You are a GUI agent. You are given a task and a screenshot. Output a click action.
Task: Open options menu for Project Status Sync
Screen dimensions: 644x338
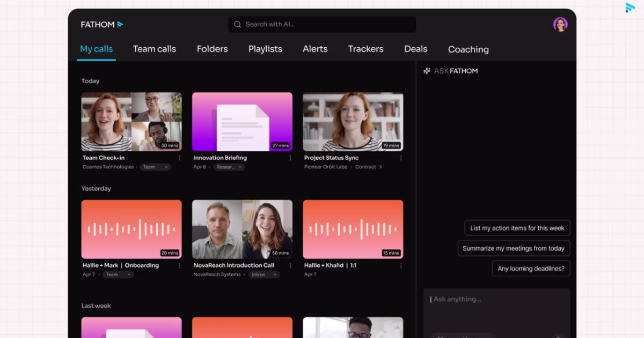[x=401, y=158]
